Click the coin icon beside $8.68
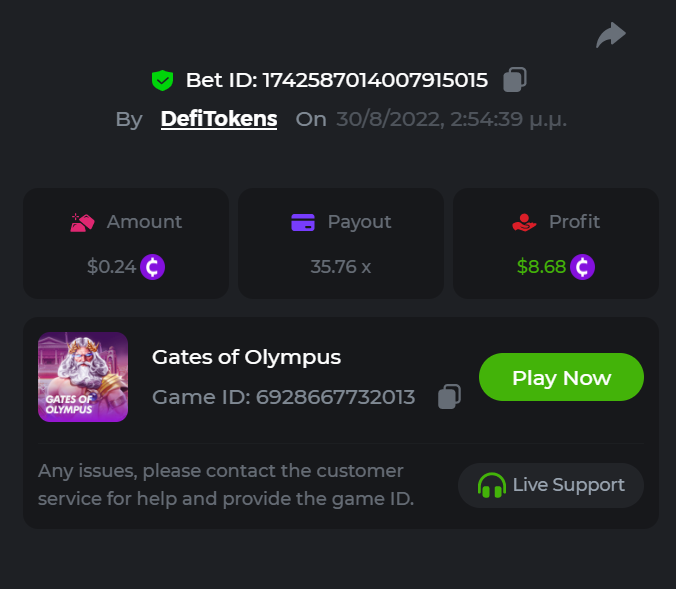 tap(582, 267)
